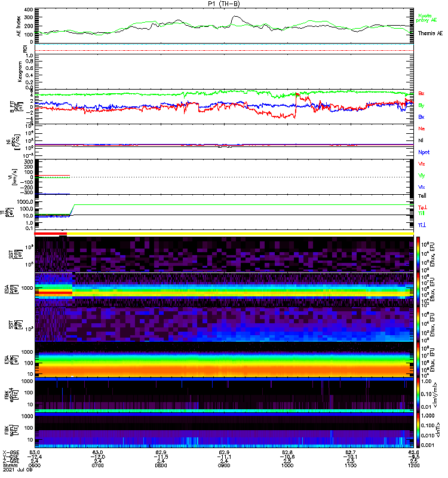Click the yellow segment of the status bar
The height and width of the screenshot is (478, 448).
[x=240, y=234]
